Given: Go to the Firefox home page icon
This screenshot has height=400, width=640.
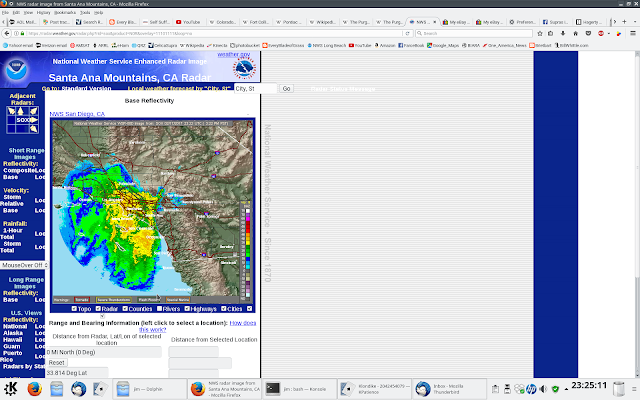Looking at the screenshot, I should point(576,33).
